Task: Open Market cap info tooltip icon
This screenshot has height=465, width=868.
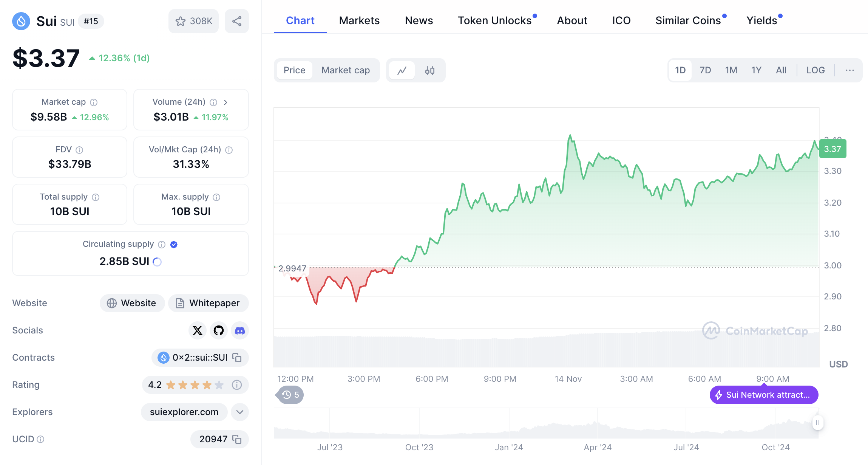Action: 94,102
